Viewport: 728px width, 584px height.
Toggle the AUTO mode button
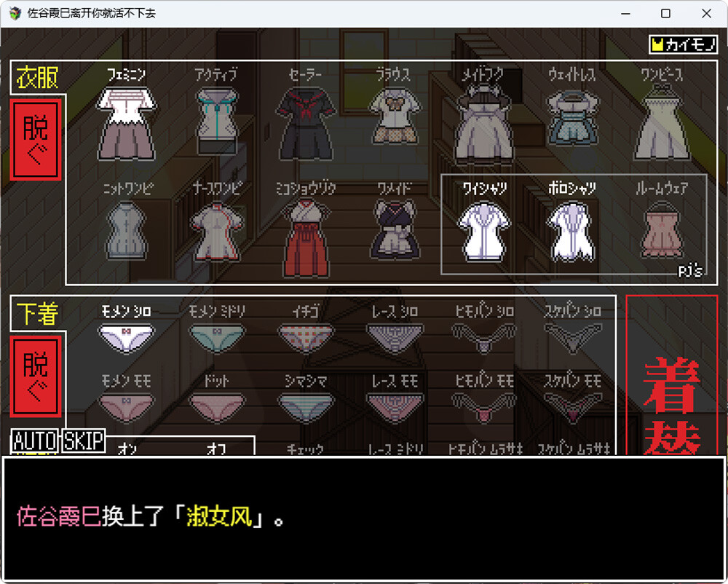coord(35,441)
